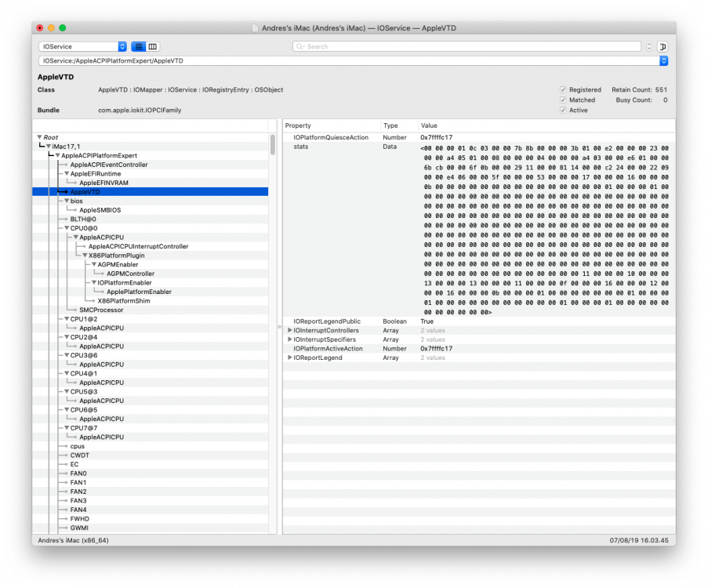Collapse the AGPMEnabler node
708x588 pixels.
94,264
